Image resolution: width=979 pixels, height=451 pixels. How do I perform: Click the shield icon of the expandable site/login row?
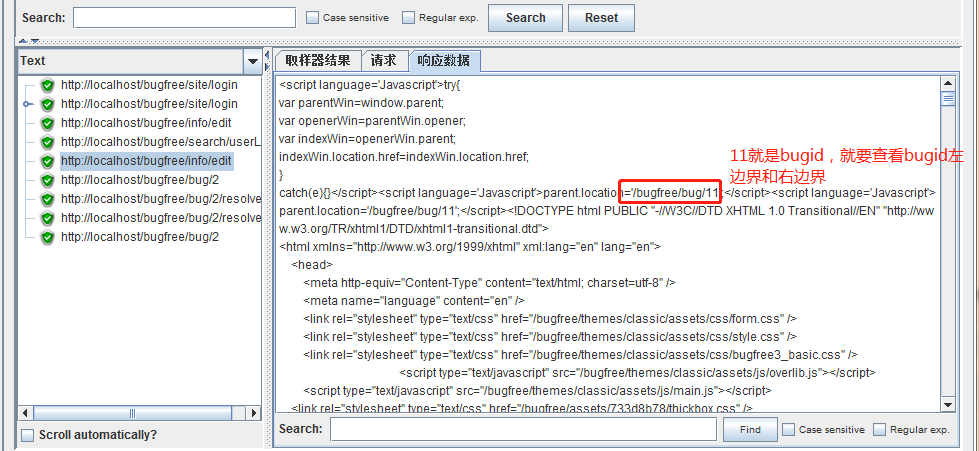point(47,104)
